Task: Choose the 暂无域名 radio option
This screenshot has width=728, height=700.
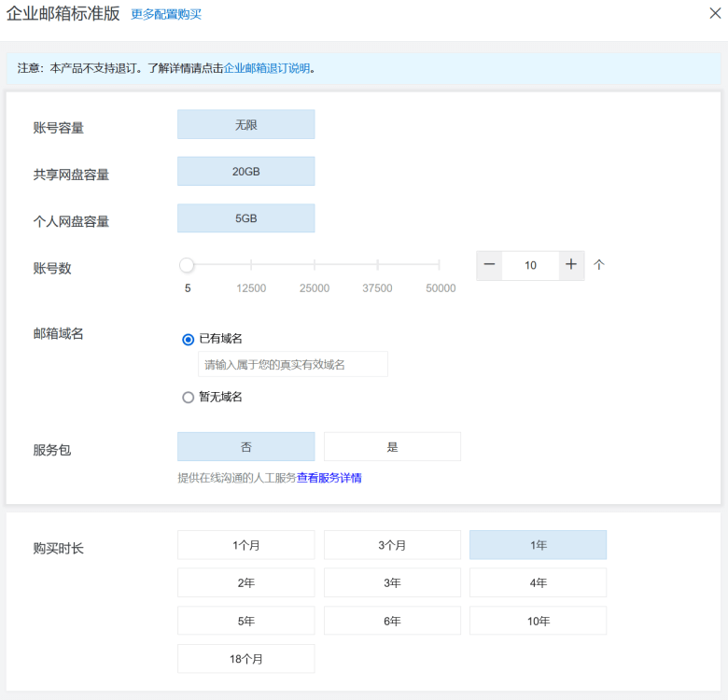Action: (188, 398)
